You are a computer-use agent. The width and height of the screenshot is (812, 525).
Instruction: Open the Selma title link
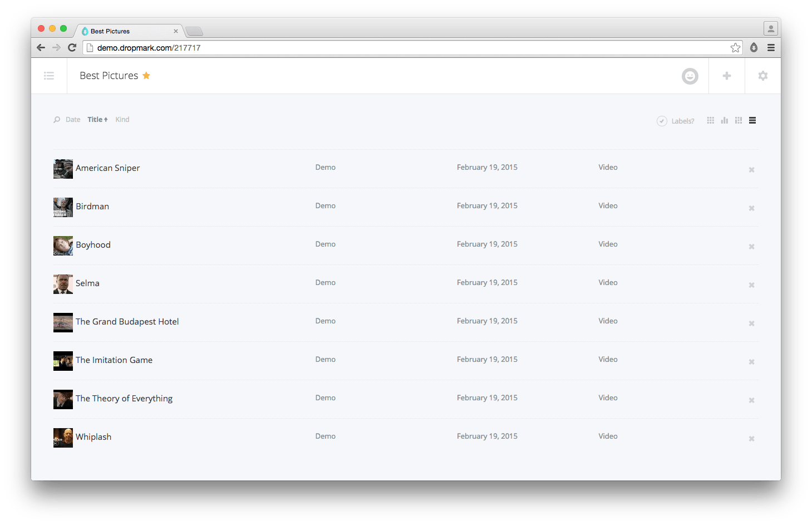[x=87, y=283]
